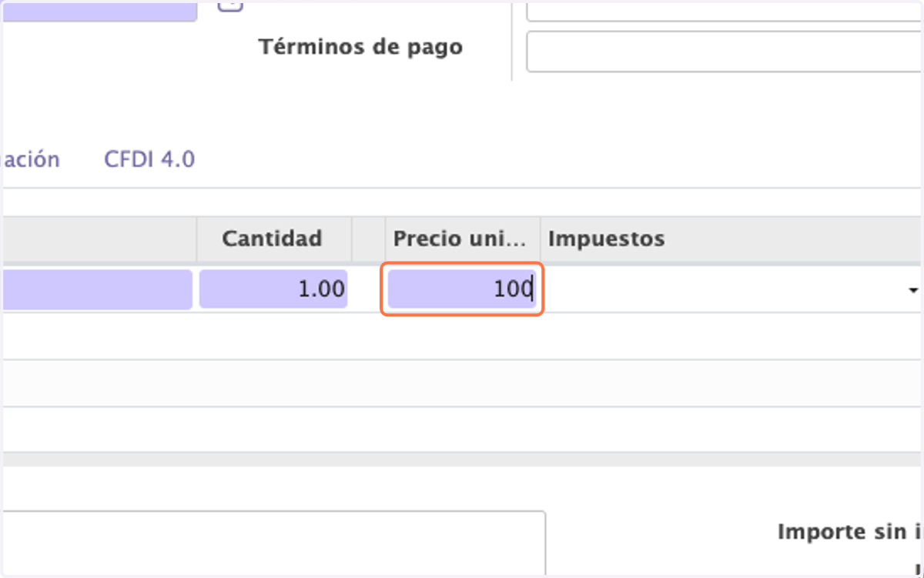Image resolution: width=924 pixels, height=578 pixels.
Task: Click the Precio unitario field showing 100
Action: tap(462, 289)
